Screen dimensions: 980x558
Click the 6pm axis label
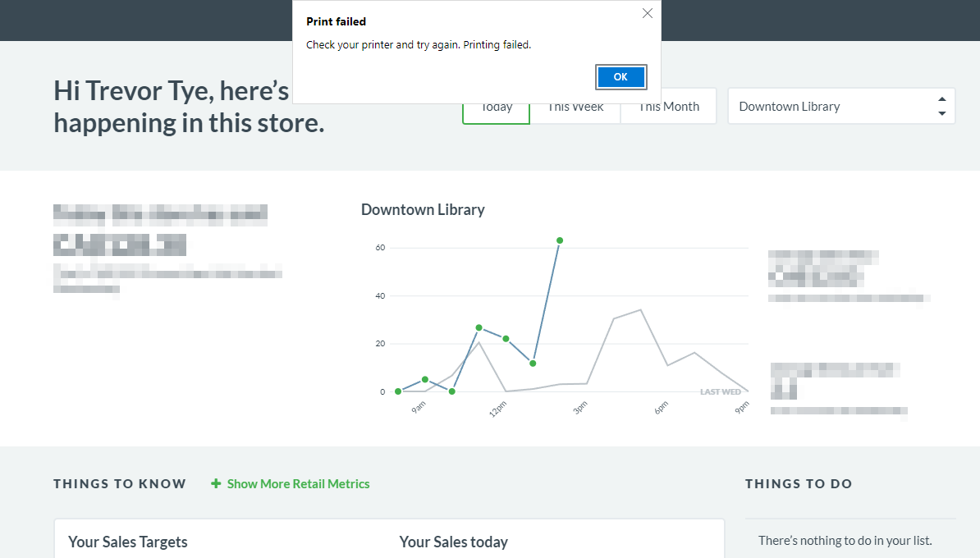pos(662,408)
